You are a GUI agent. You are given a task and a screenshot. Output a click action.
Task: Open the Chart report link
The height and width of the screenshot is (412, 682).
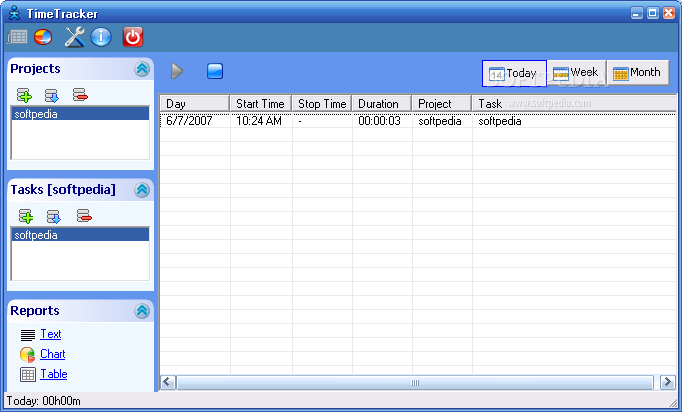(53, 354)
